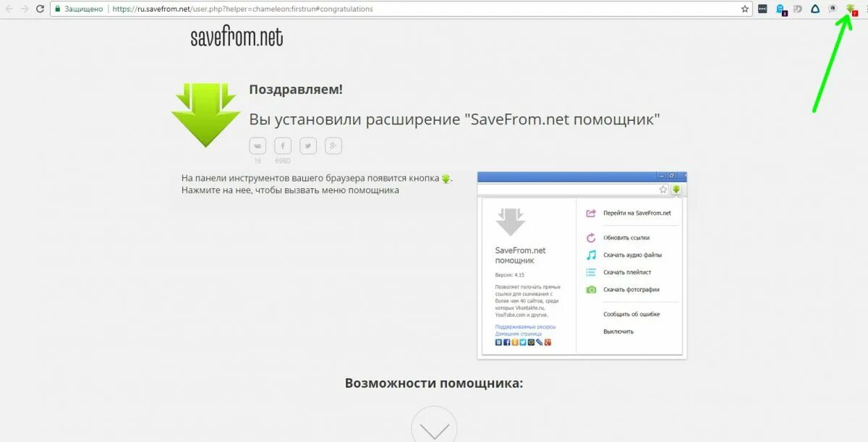Click the grey 'iD' extension icon
This screenshot has width=868, height=442.
[x=797, y=9]
